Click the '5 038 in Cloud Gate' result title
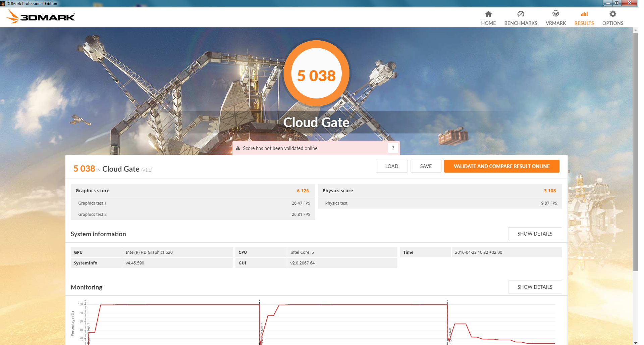The height and width of the screenshot is (345, 644). point(113,169)
